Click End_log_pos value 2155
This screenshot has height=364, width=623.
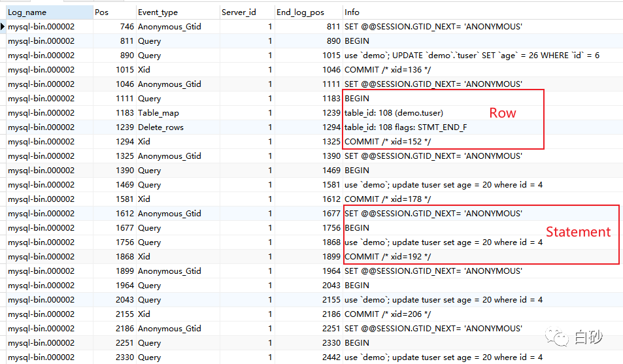coord(309,299)
